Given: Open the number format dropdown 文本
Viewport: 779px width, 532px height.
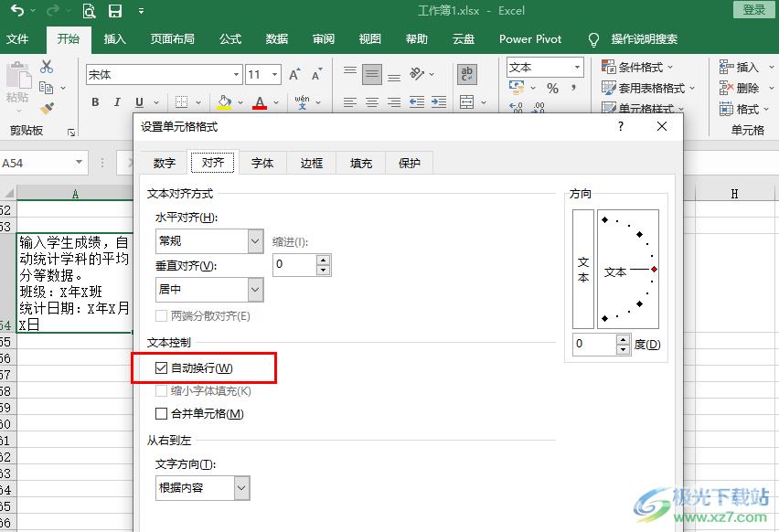Looking at the screenshot, I should click(577, 67).
